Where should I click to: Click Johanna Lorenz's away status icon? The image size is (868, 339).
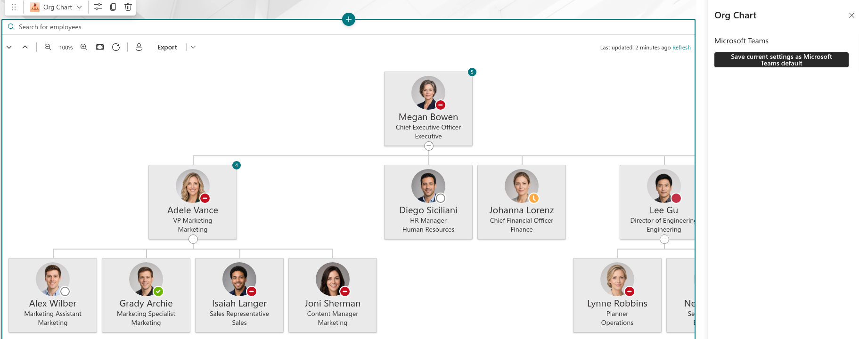tap(534, 198)
